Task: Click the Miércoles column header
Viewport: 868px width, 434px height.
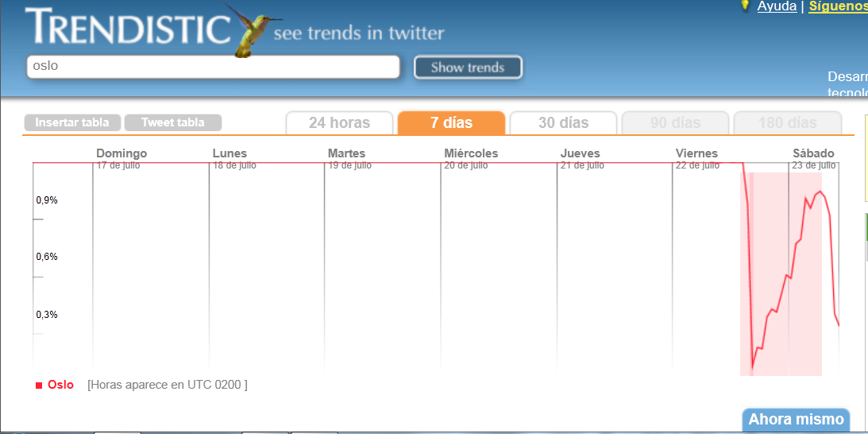Action: [471, 153]
